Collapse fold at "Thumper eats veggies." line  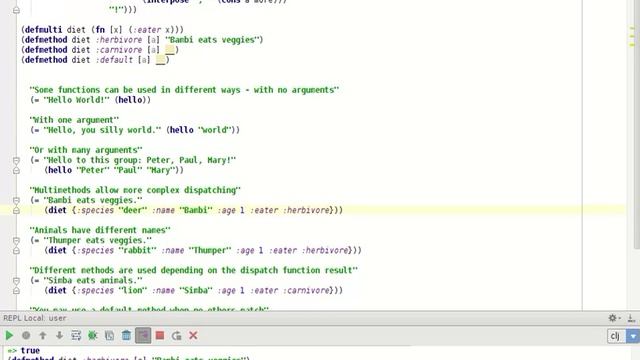coord(16,240)
